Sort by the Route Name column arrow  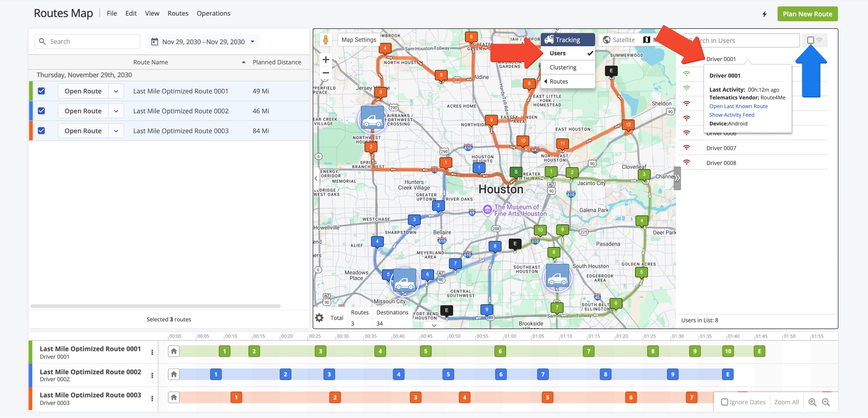(x=244, y=62)
